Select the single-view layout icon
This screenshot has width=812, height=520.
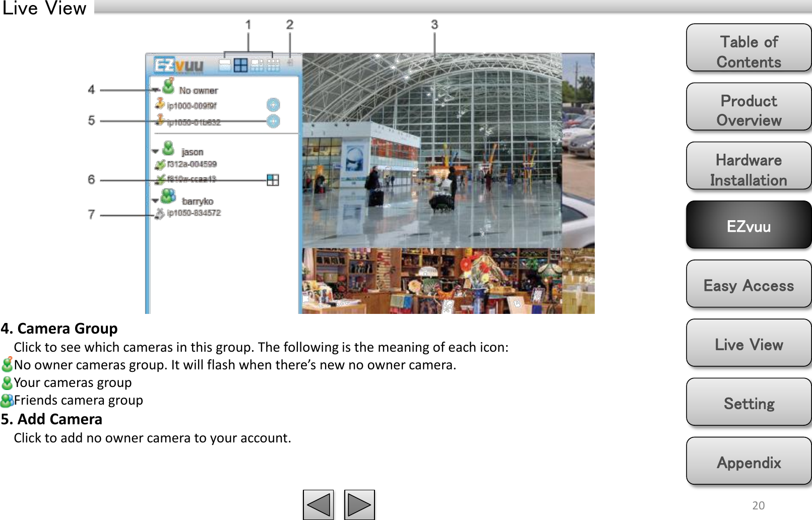(225, 65)
